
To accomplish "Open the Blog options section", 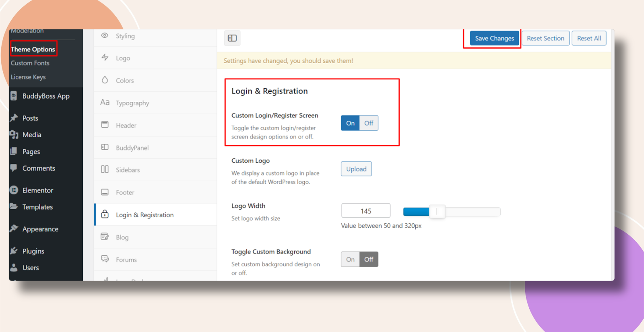I will (x=155, y=237).
